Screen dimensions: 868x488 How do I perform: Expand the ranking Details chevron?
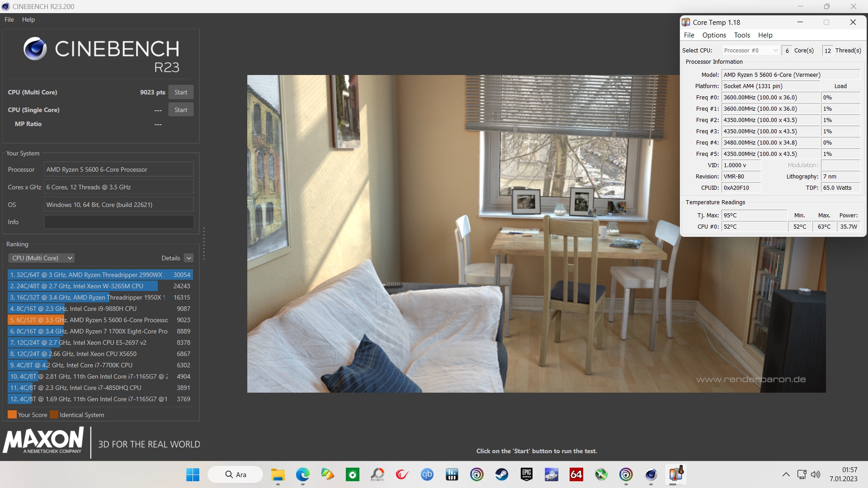point(189,258)
